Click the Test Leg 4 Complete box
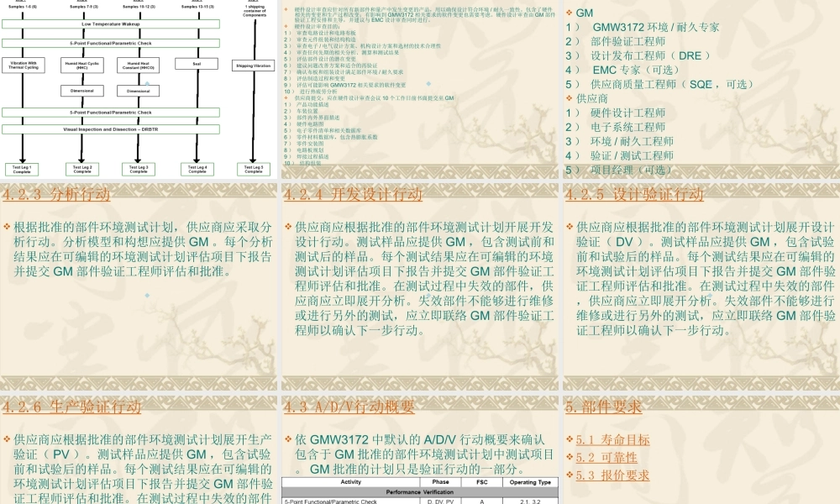 [197, 169]
